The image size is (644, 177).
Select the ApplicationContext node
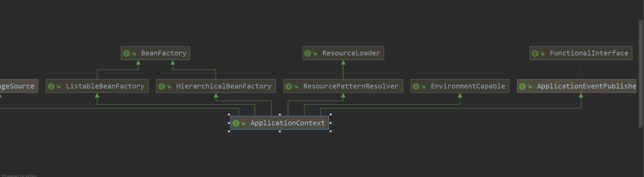pos(280,123)
